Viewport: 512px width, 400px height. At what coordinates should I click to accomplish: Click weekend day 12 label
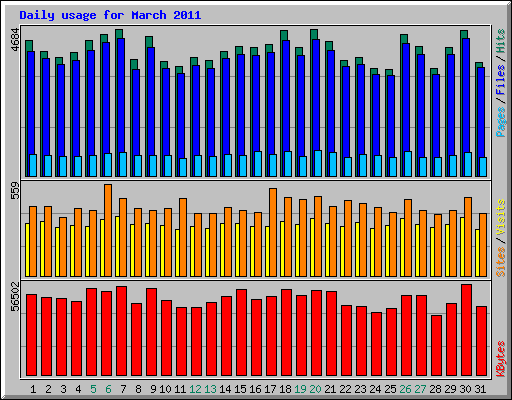(195, 389)
